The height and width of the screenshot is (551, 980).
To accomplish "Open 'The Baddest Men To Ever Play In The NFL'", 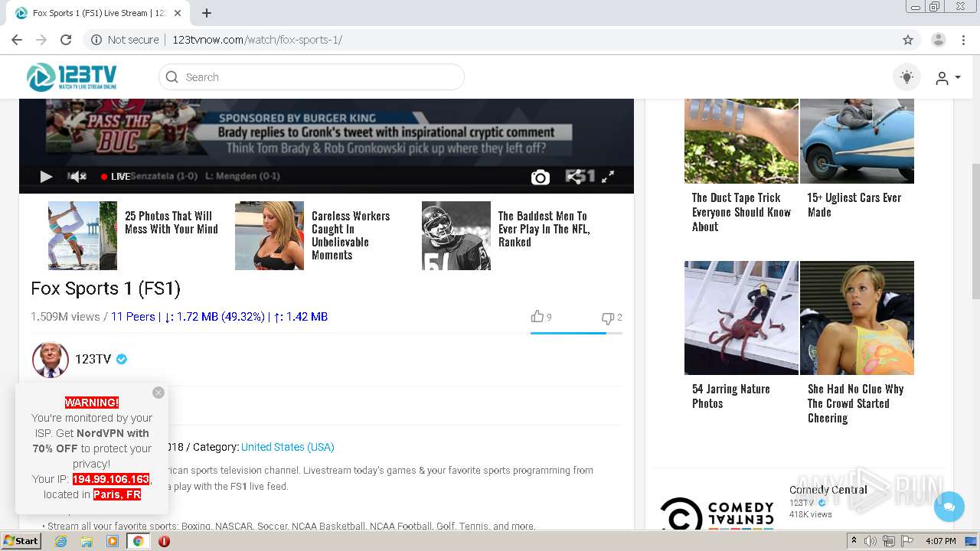I will tap(544, 229).
